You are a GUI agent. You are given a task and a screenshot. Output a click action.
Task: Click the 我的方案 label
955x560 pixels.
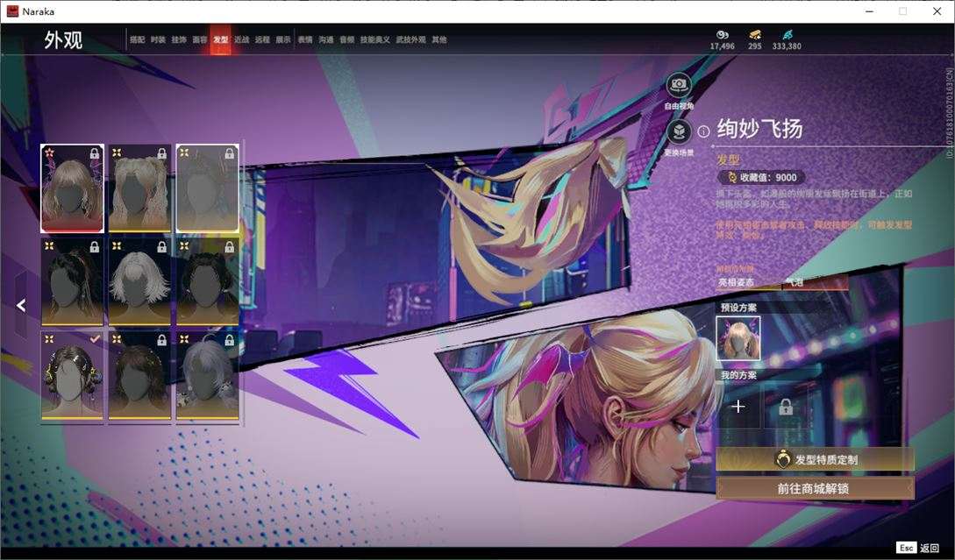point(738,375)
